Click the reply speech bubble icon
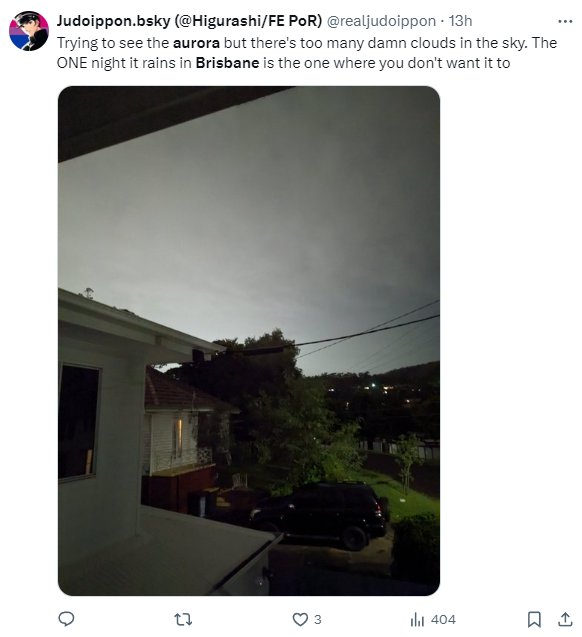The height and width of the screenshot is (637, 582). pyautogui.click(x=66, y=619)
